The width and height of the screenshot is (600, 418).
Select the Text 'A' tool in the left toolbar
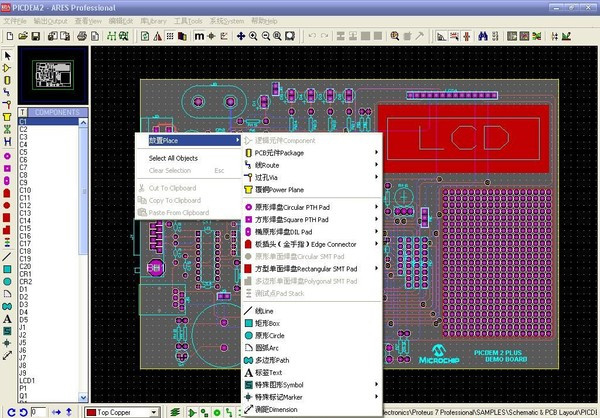(7, 318)
